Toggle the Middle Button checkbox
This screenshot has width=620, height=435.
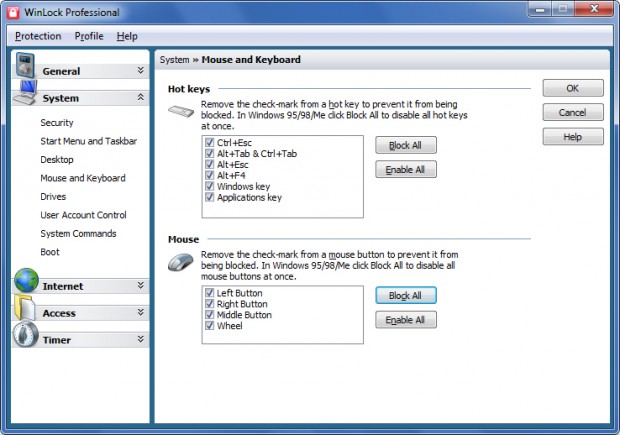210,315
